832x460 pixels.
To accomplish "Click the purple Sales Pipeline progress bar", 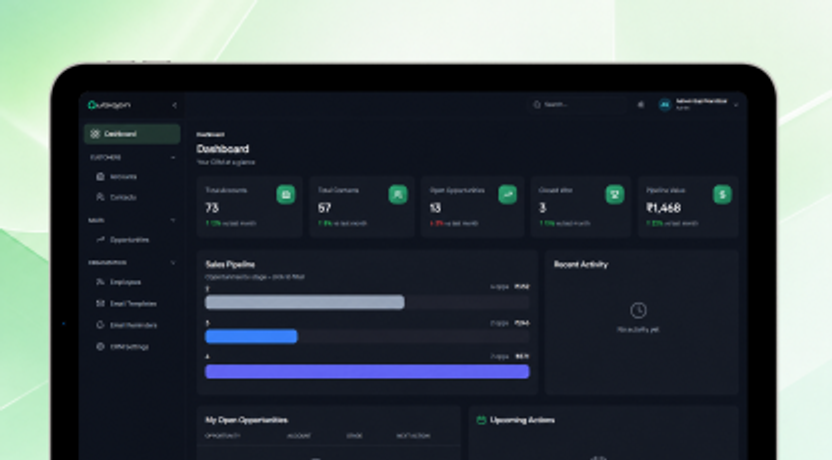I will 367,371.
